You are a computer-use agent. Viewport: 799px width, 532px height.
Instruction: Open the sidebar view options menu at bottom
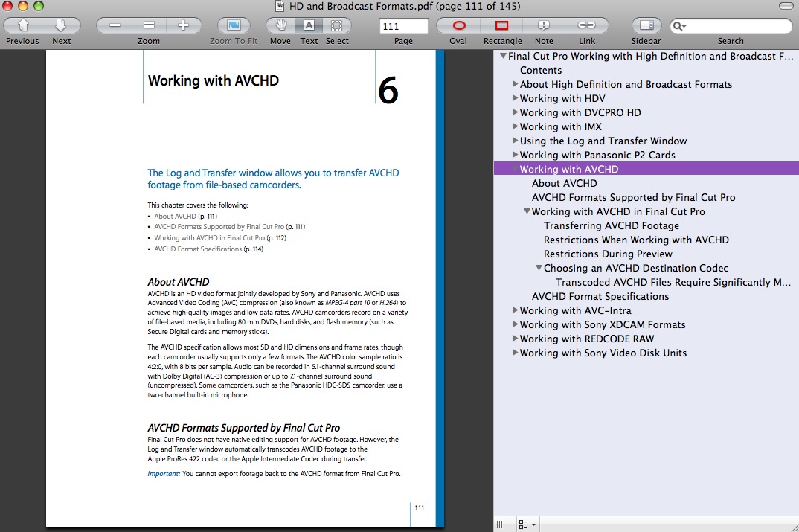pos(527,525)
